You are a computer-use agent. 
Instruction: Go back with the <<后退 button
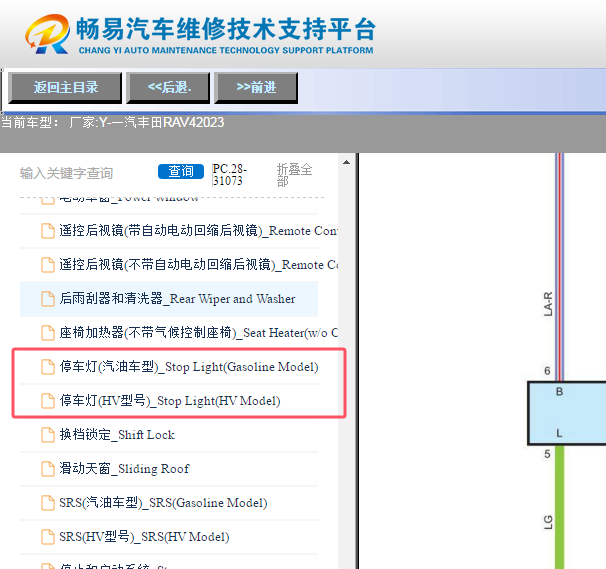click(x=168, y=88)
